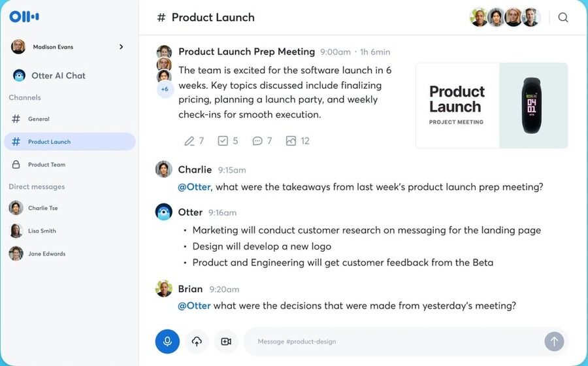The height and width of the screenshot is (366, 588).
Task: Expand Madison Evans account chevron
Action: (121, 47)
